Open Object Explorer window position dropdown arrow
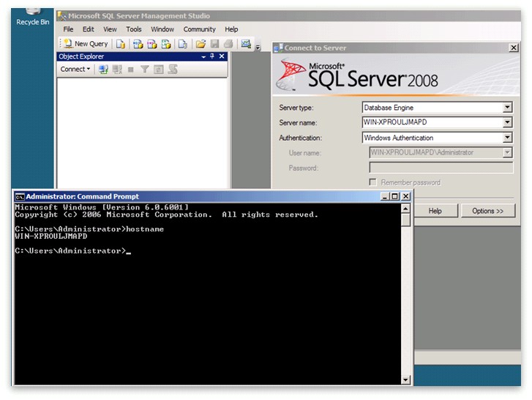 tap(203, 56)
